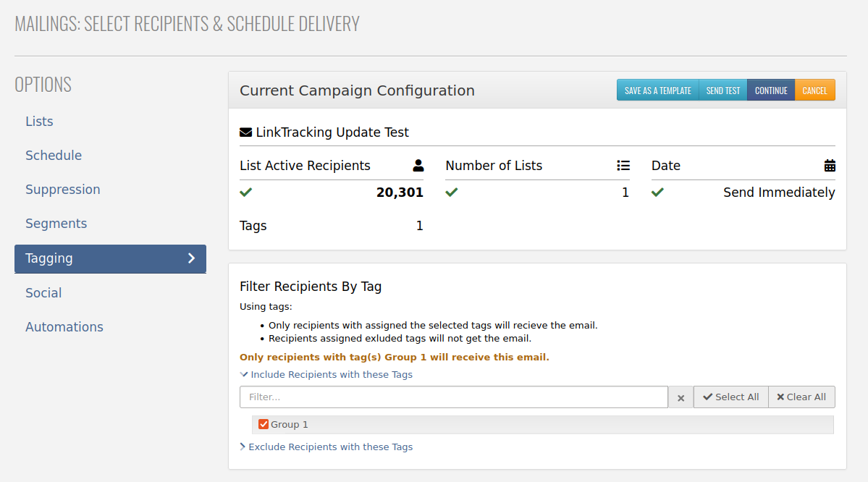Open the Suppression option

click(x=62, y=190)
